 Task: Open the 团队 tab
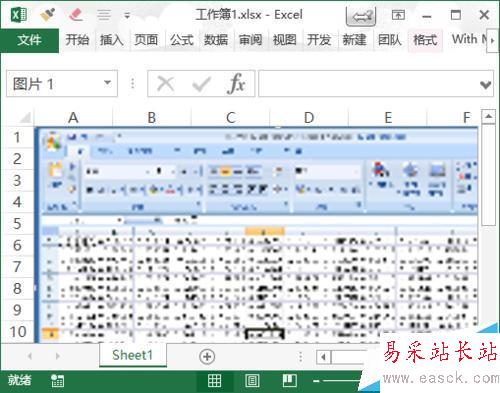tap(389, 40)
